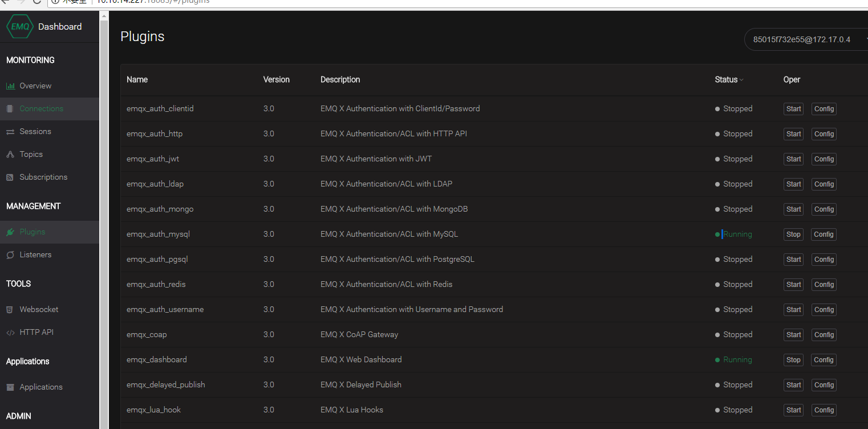The width and height of the screenshot is (868, 429).
Task: Configure the emqx_auth_clientid plugin
Action: (824, 109)
